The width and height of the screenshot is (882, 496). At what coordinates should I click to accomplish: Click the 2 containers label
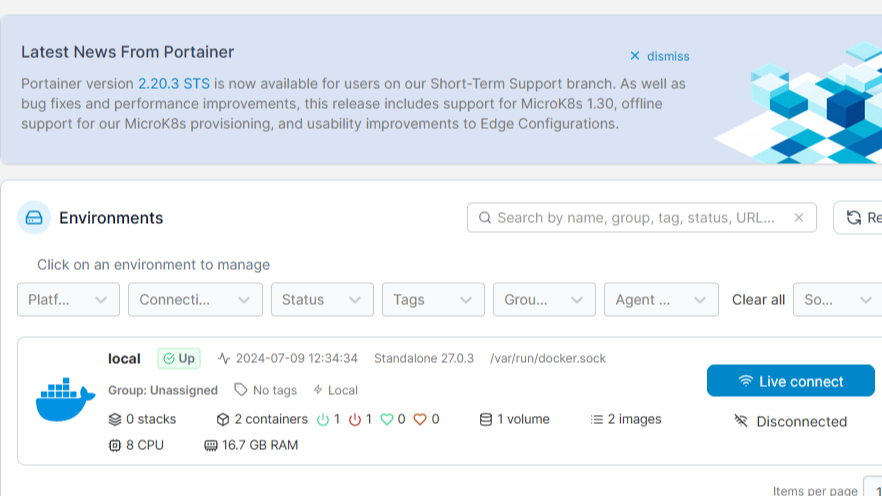(x=271, y=420)
